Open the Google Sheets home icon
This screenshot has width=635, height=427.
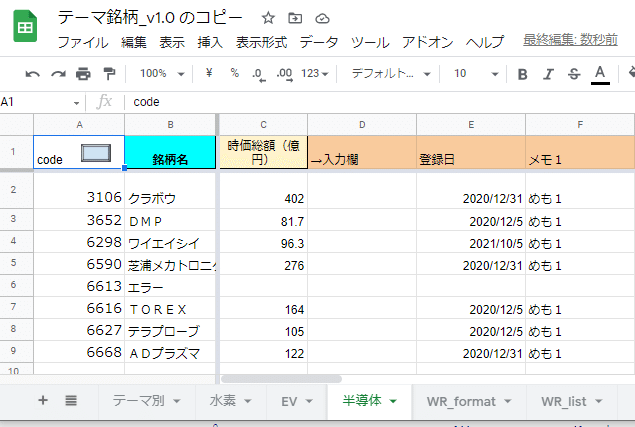pyautogui.click(x=25, y=27)
